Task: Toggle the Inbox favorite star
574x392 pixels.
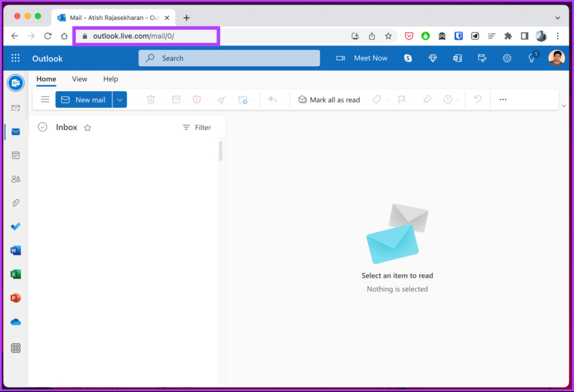Action: tap(87, 127)
